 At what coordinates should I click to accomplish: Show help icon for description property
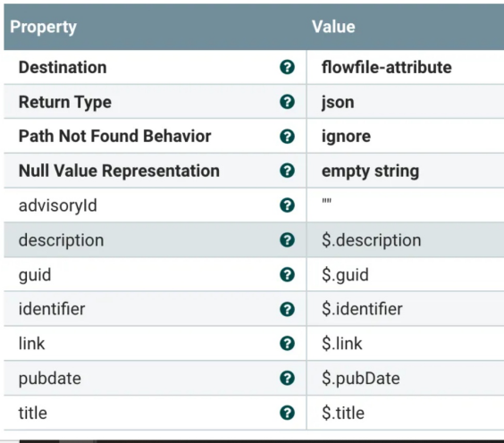click(287, 240)
